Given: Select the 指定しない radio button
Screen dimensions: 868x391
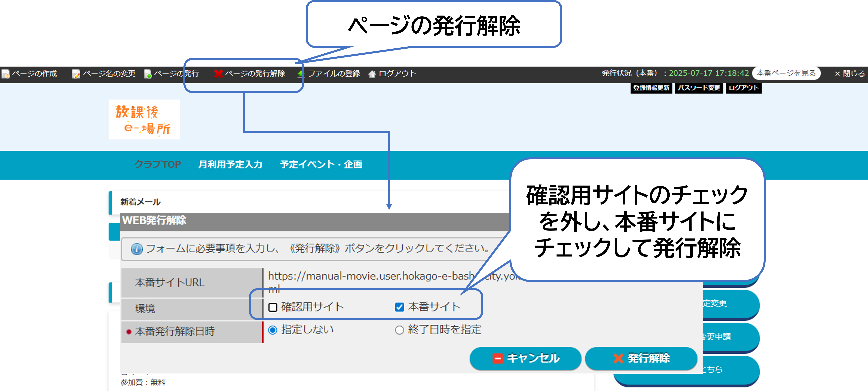Looking at the screenshot, I should [x=273, y=330].
